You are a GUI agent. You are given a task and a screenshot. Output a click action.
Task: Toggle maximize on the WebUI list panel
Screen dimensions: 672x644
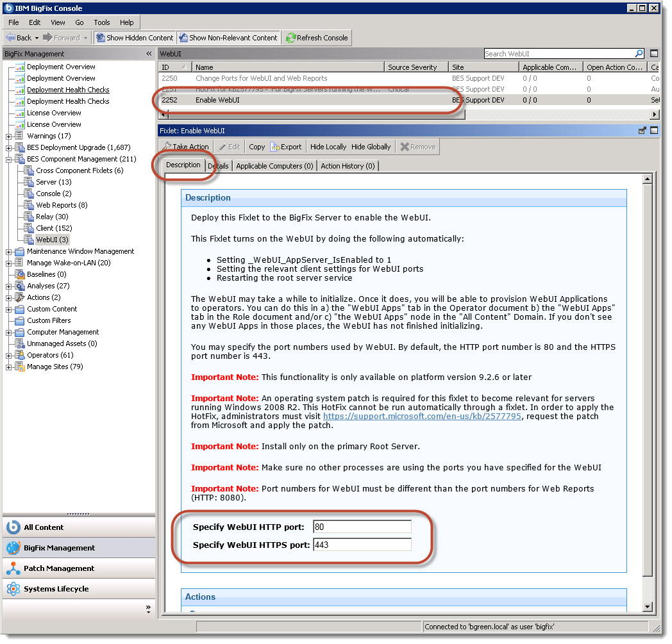point(655,53)
